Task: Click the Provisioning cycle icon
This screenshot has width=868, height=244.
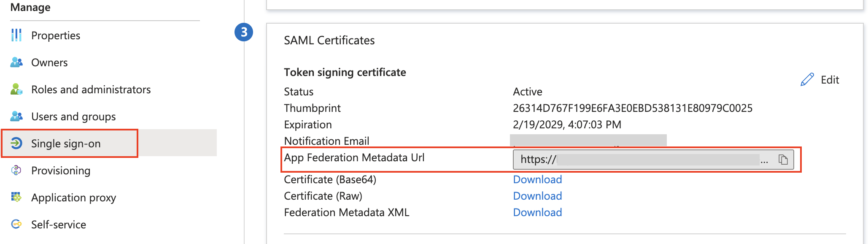Action: coord(16,171)
